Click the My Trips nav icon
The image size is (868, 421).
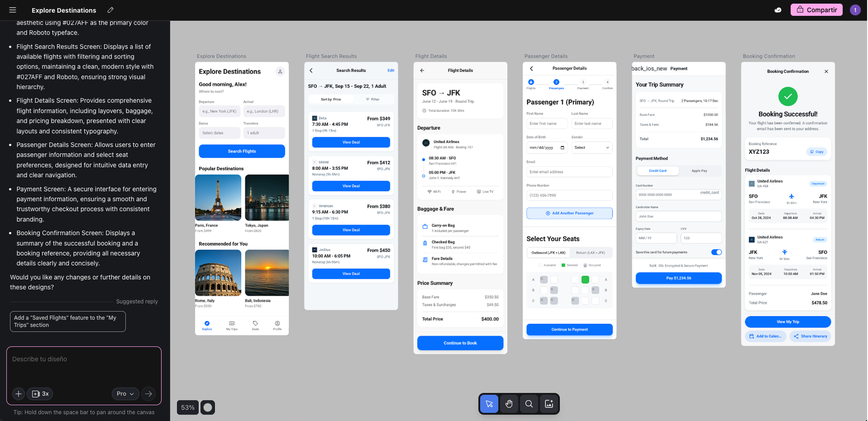[x=232, y=323]
